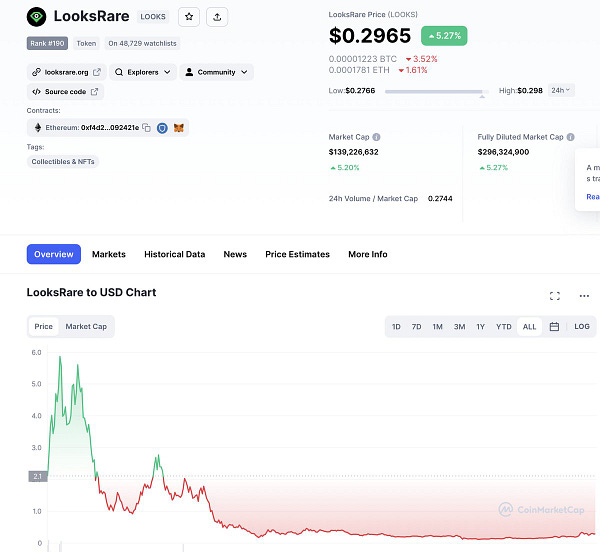Viewport: 600px width, 552px height.
Task: Click the Ethereum diamond icon
Action: tap(38, 127)
